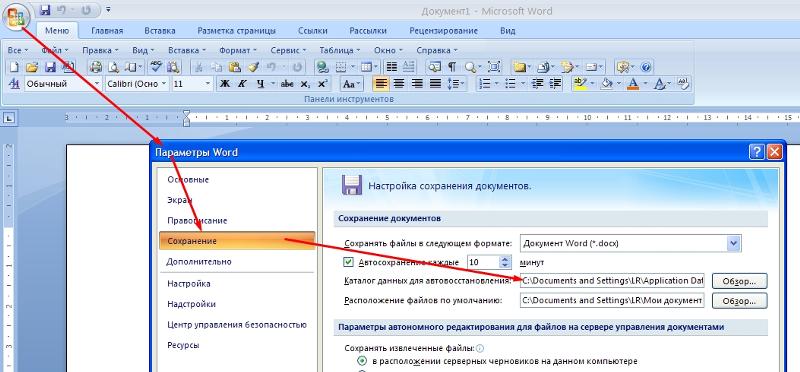Screen dimensions: 800x372
Task: Click the justify alignment icon
Action: (435, 84)
